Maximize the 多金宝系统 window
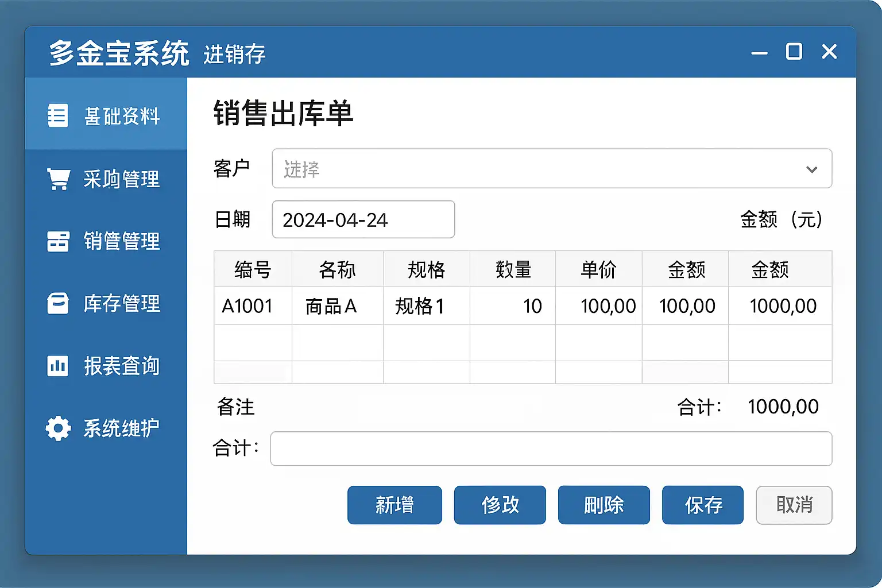The height and width of the screenshot is (588, 882). click(x=794, y=52)
